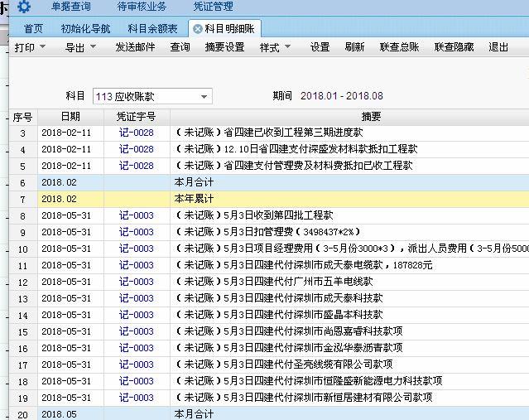Open voucher 记-0028 in row 4
529x420 pixels.
point(137,149)
